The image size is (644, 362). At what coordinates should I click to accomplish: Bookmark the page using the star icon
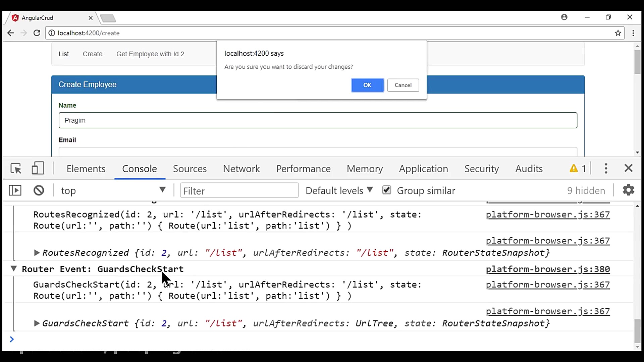(x=618, y=33)
